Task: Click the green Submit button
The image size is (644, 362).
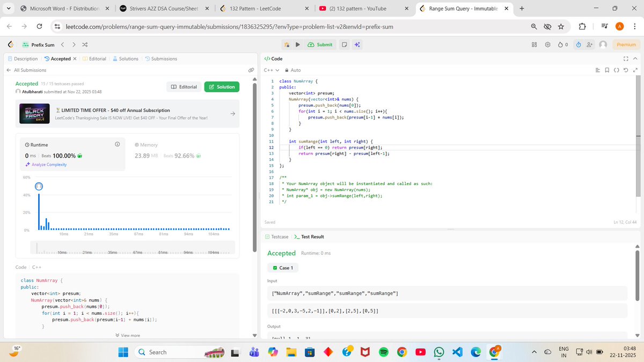Action: 320,45
